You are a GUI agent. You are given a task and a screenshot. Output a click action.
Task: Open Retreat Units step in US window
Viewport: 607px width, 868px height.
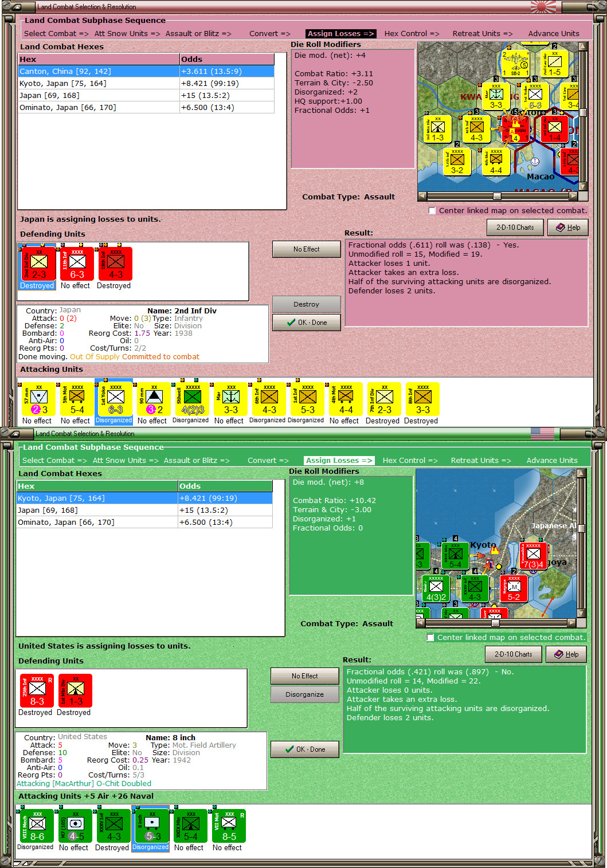click(x=480, y=461)
